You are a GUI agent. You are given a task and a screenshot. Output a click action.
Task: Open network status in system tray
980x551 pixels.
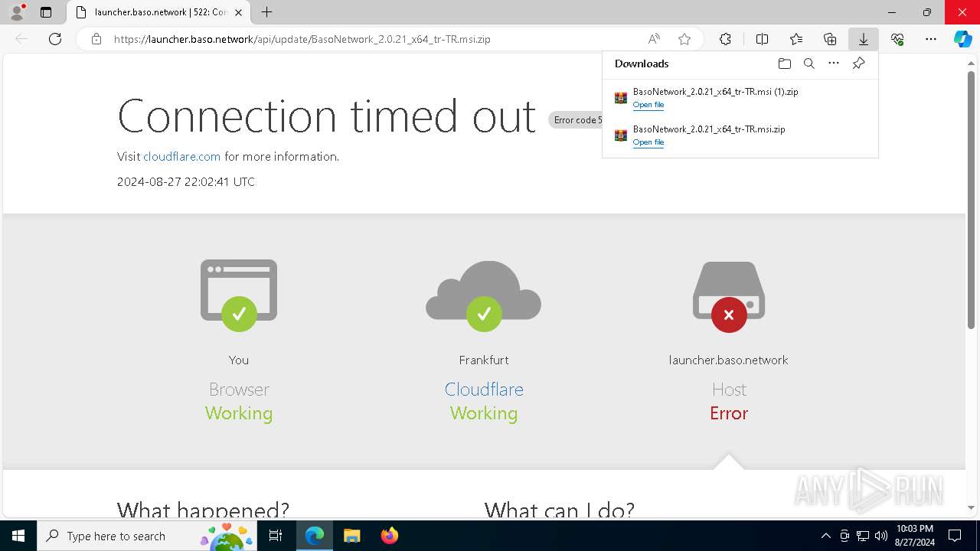click(x=863, y=536)
